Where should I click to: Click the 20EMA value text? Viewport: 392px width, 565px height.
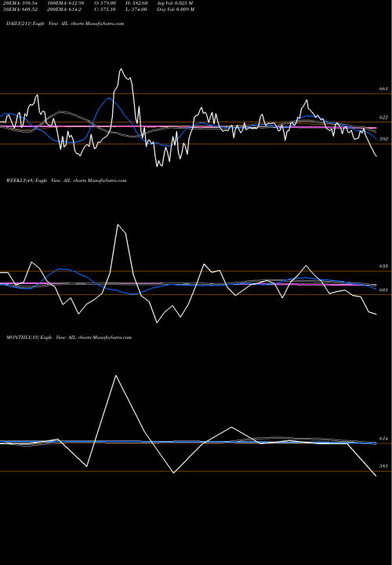pos(20,3)
